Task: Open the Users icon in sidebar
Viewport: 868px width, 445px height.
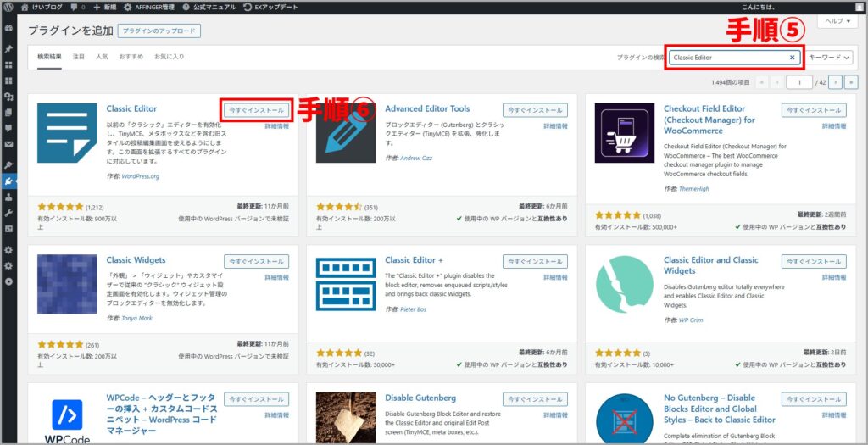Action: click(x=8, y=197)
